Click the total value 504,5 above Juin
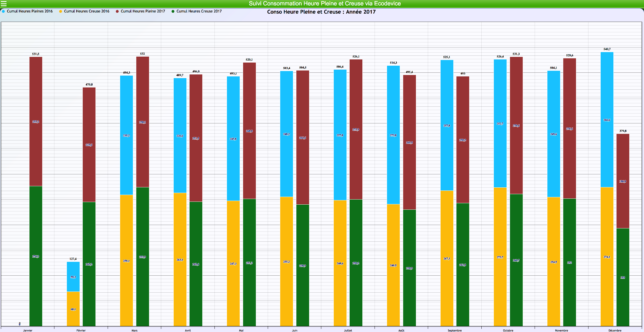 tap(303, 67)
